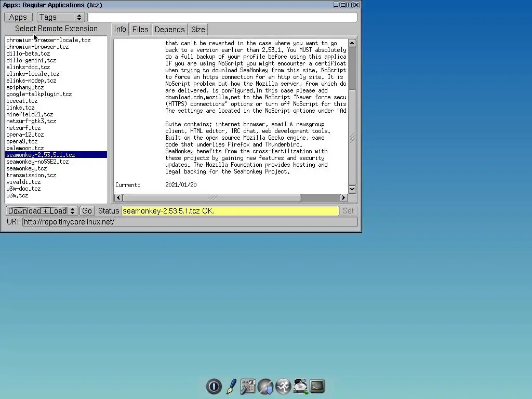The height and width of the screenshot is (399, 532).
Task: Select opera-12.tcz extension
Action: point(56,135)
